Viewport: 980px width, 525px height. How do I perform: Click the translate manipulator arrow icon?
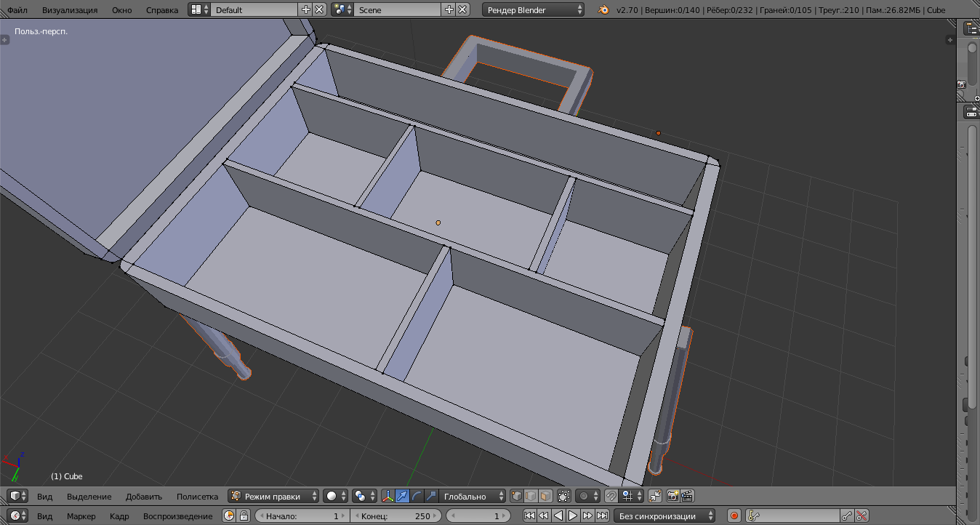[x=402, y=497]
